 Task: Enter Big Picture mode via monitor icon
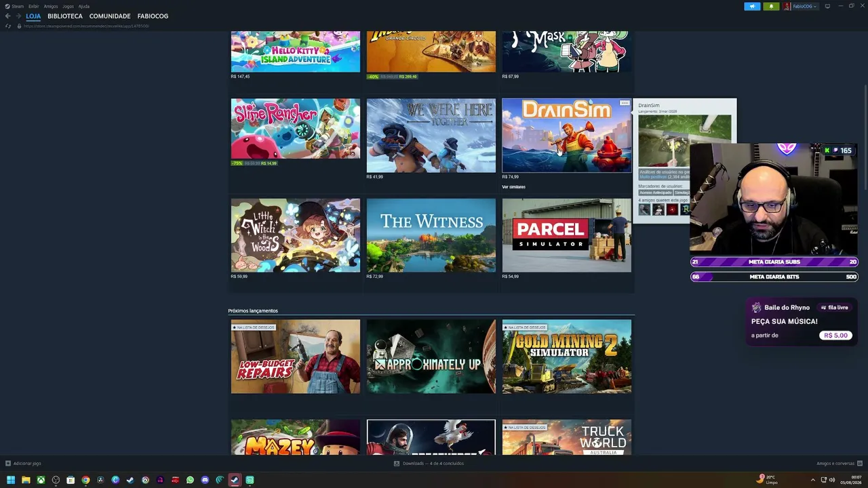point(827,6)
